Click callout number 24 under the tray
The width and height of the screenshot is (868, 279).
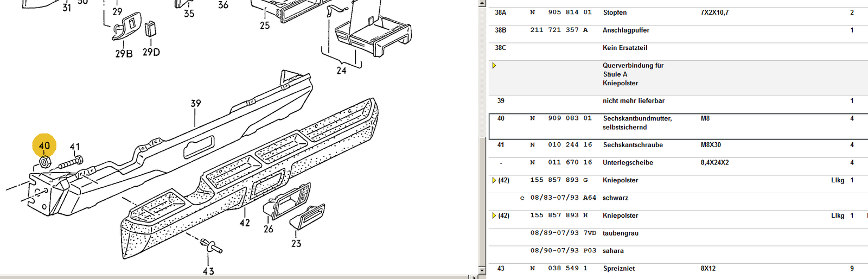pyautogui.click(x=341, y=71)
